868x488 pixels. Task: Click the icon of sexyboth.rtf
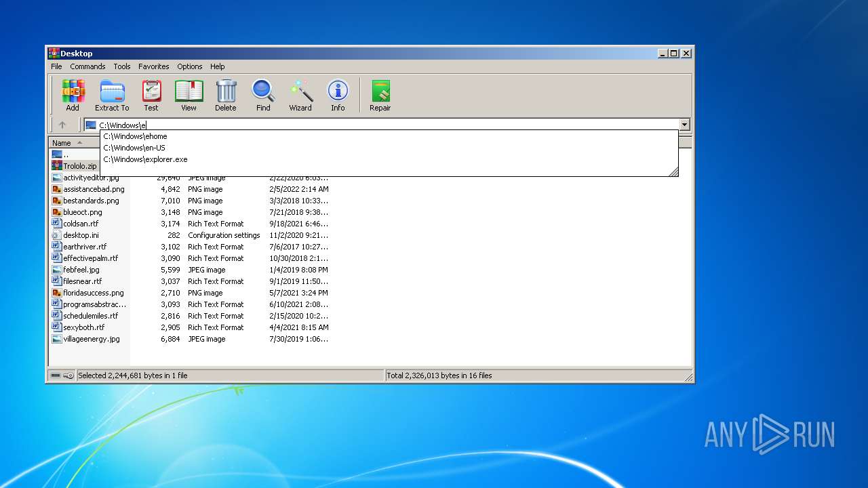[57, 327]
